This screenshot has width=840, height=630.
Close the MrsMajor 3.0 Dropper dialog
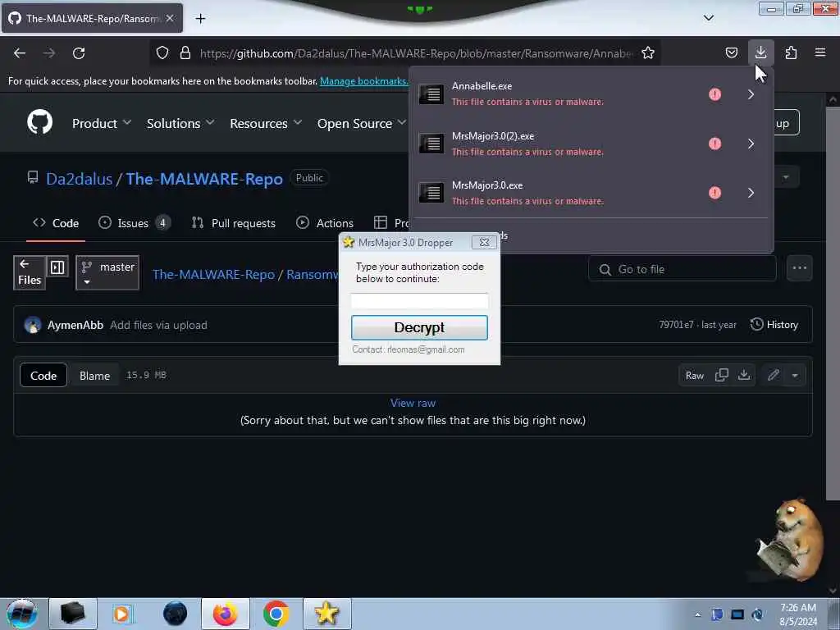(x=484, y=242)
